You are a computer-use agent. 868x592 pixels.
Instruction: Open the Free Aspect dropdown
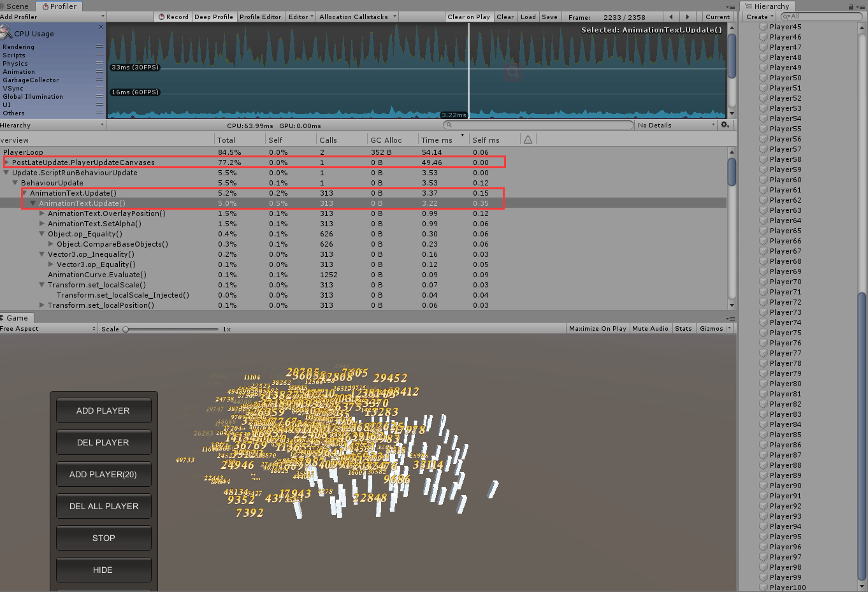[x=48, y=329]
